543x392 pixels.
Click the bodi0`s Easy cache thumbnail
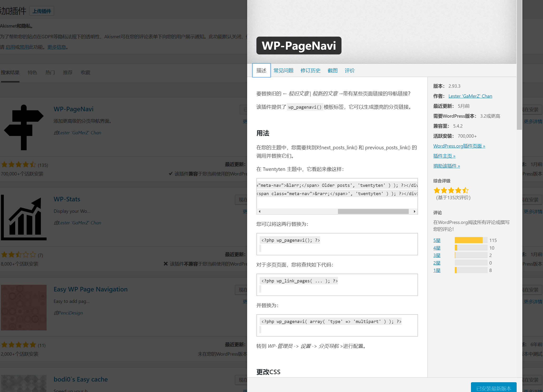[x=24, y=383]
